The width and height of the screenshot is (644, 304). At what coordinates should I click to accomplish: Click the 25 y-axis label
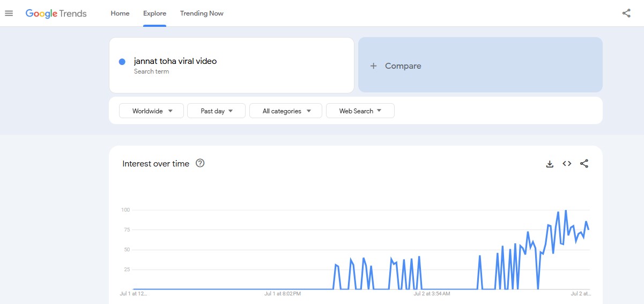(127, 270)
